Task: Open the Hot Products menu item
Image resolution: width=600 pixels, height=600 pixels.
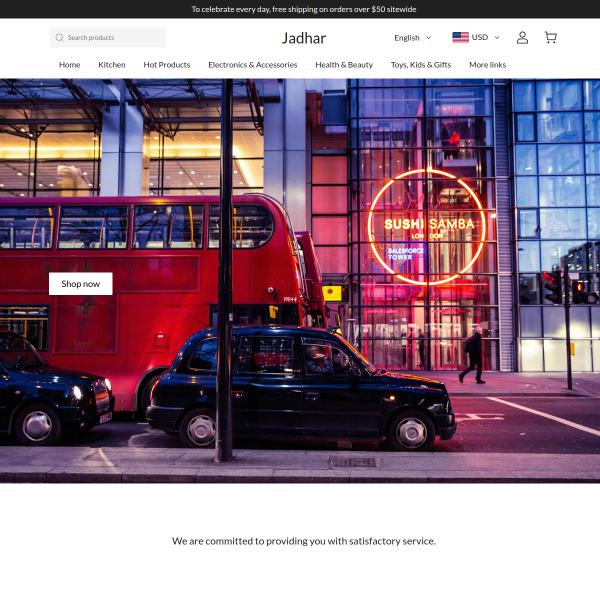Action: (167, 65)
